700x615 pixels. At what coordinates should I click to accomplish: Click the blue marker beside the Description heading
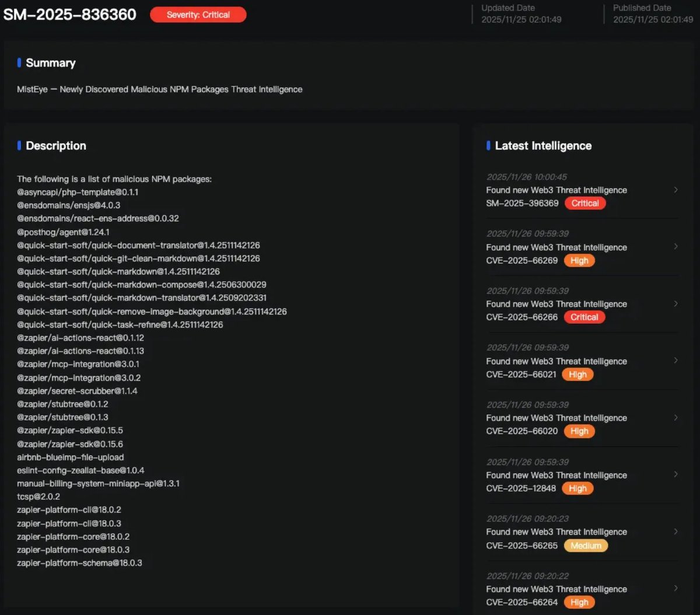[x=19, y=146]
